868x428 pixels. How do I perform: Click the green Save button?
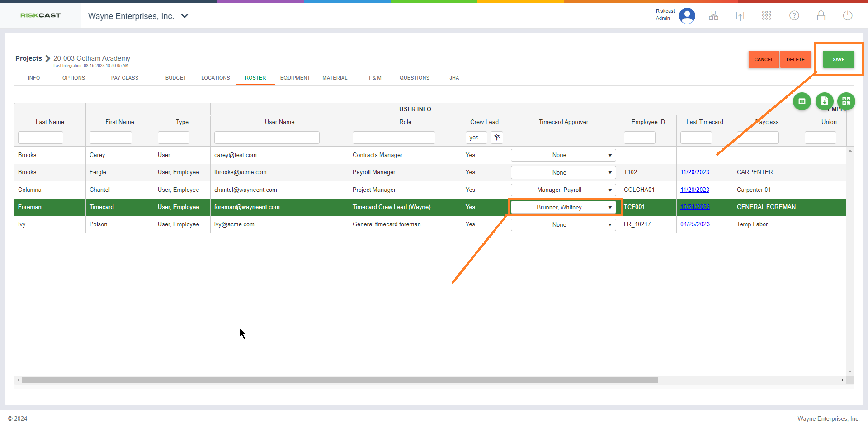click(x=838, y=59)
